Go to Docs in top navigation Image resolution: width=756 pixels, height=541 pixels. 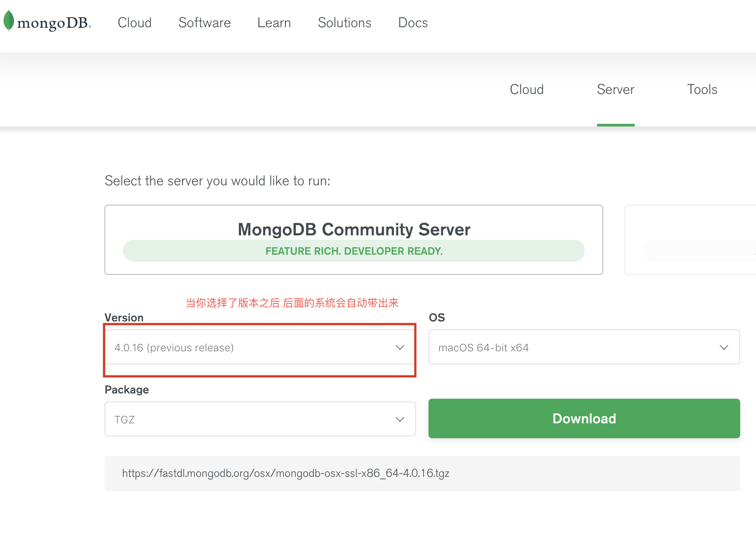tap(413, 23)
